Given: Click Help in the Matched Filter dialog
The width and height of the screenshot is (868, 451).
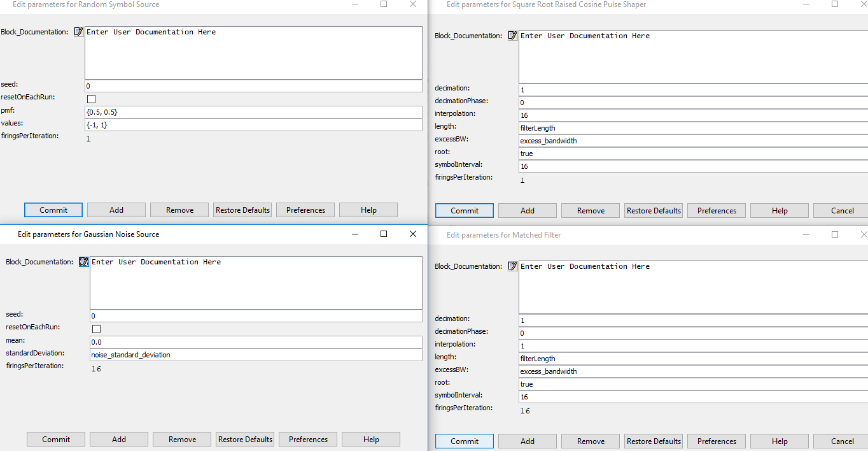Looking at the screenshot, I should [780, 441].
